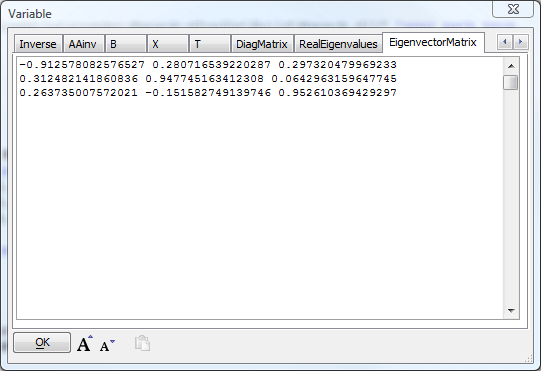
Task: Click the tab strip left arrow
Action: tap(505, 42)
